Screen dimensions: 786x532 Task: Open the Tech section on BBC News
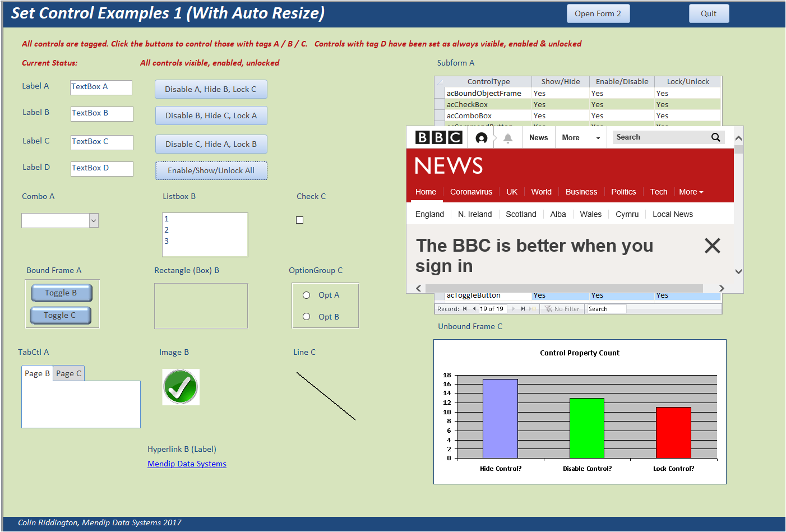coord(659,192)
